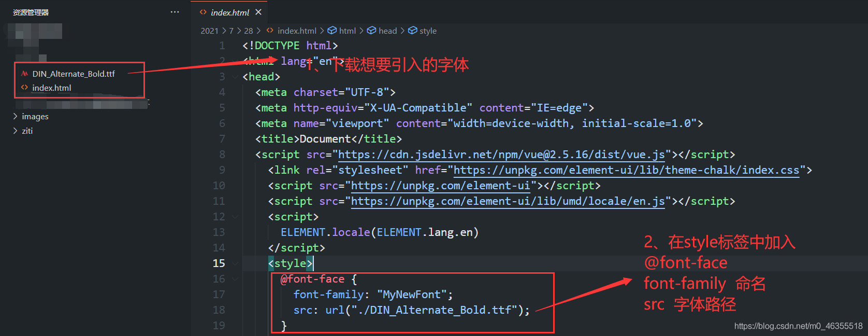Click the meta charset="UTF-8" line
The width and height of the screenshot is (868, 336).
[x=325, y=92]
